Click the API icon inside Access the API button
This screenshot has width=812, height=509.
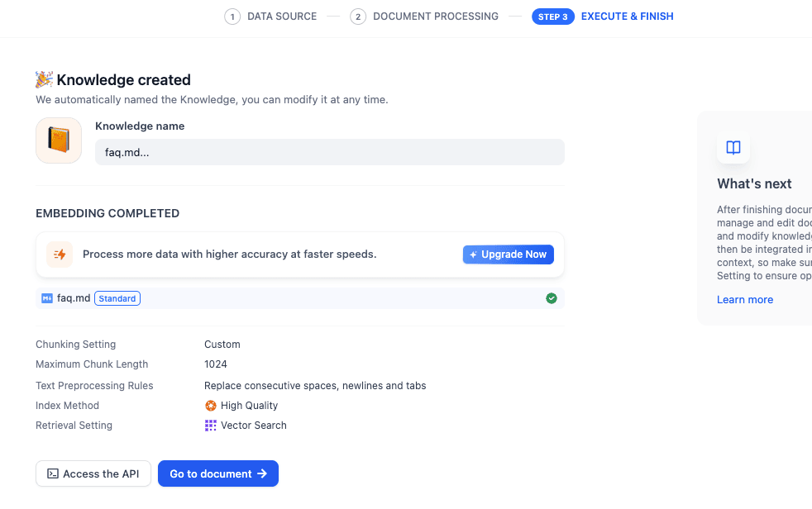[52, 473]
